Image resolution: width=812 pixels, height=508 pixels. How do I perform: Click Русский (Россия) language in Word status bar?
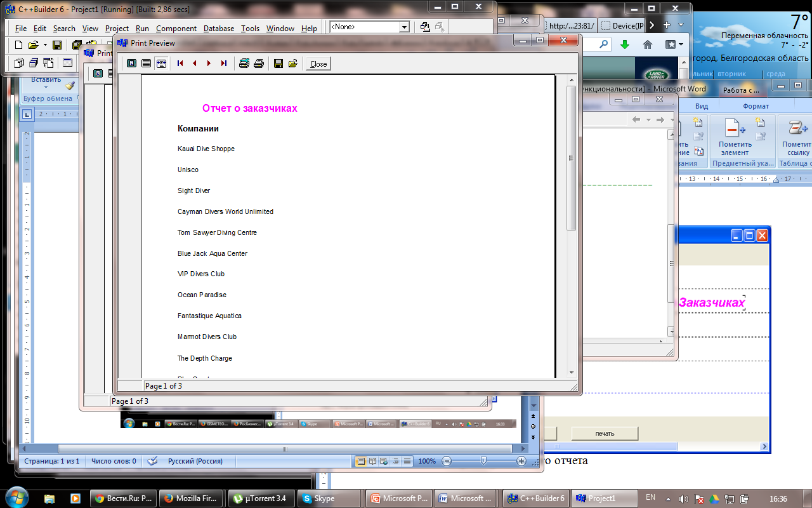click(x=195, y=461)
